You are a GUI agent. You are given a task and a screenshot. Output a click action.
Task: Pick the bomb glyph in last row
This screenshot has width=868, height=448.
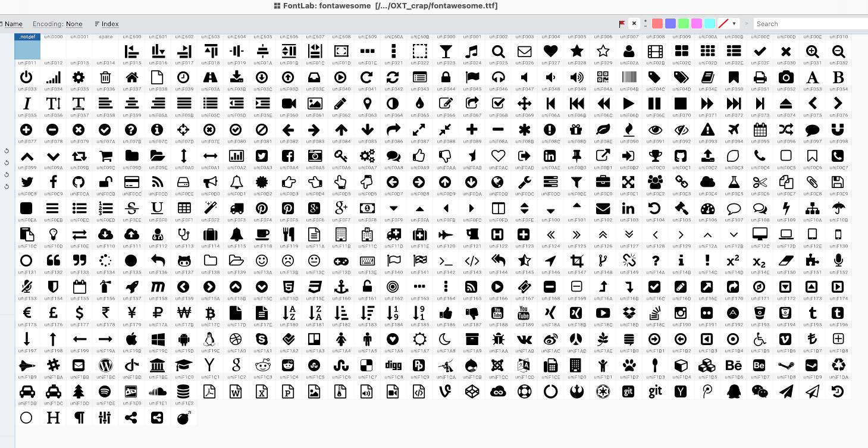(184, 417)
